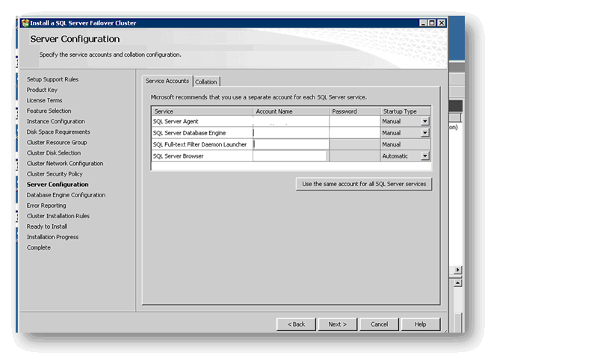The width and height of the screenshot is (612, 364).
Task: Click the Service column header
Action: 203,111
